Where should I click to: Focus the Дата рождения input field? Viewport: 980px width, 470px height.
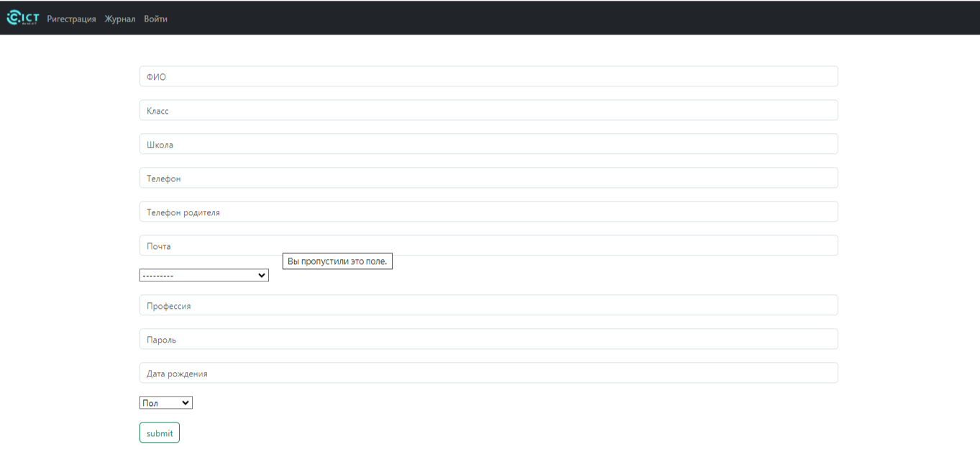coord(489,373)
